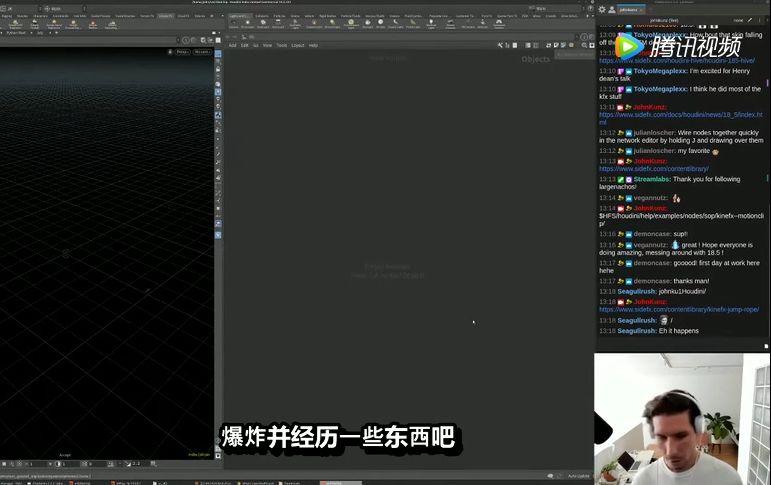Click the Portal Light shelf tool

413,23
